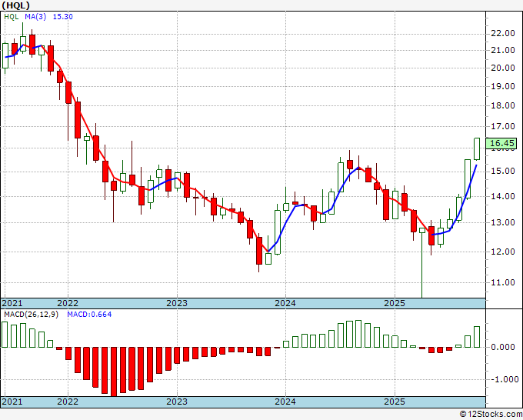Click the 19.00 price axis label
The width and height of the screenshot is (523, 420).
(x=503, y=86)
